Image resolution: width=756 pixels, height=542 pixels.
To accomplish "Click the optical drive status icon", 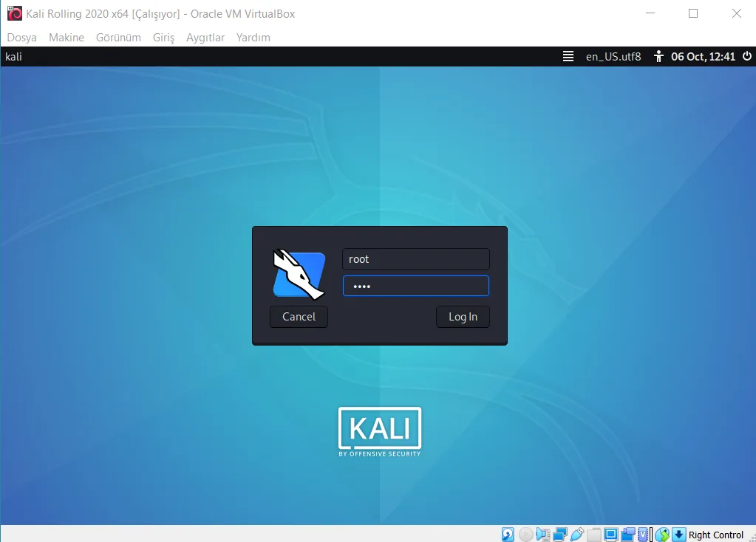I will tap(526, 535).
